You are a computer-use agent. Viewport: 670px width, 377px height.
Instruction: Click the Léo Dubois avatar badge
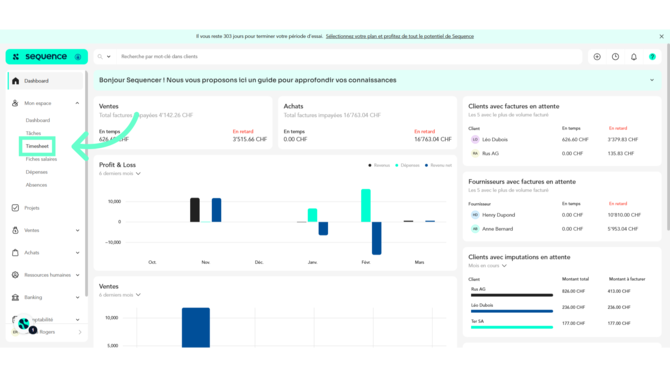click(x=475, y=139)
